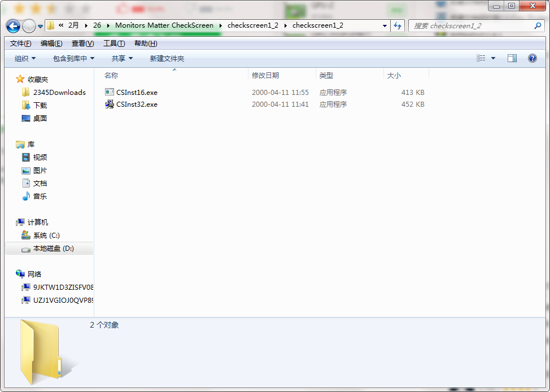Select 计算机 in the navigation pane
Viewport: 550px width, 392px height.
pos(37,222)
